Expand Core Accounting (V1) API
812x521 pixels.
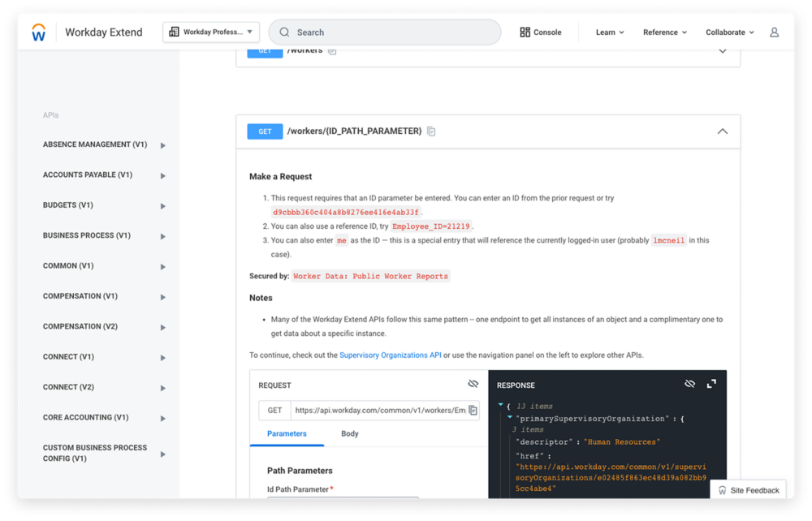[x=163, y=419]
